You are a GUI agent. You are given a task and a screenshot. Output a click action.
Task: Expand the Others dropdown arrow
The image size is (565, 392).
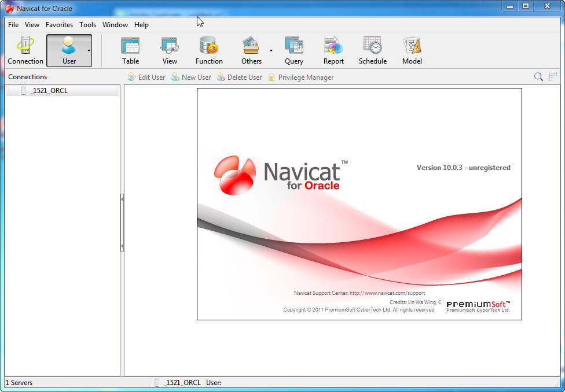click(x=272, y=50)
